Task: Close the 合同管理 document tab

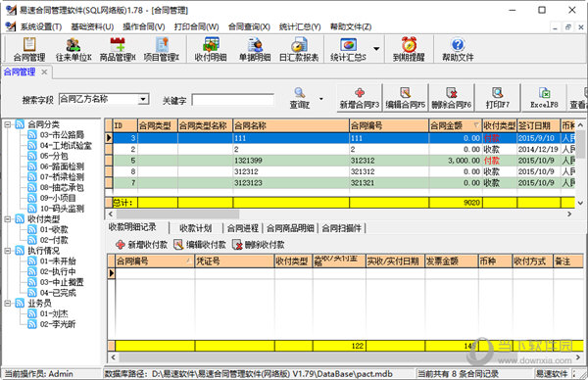Action: (x=44, y=71)
